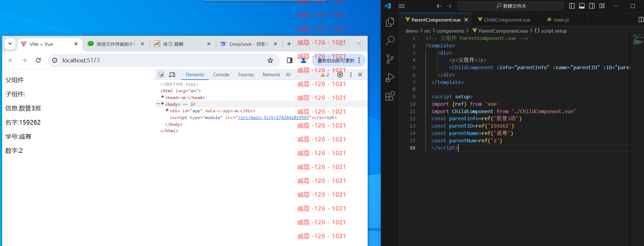
Task: Collapse the body element in DOM tree
Action: click(163, 104)
